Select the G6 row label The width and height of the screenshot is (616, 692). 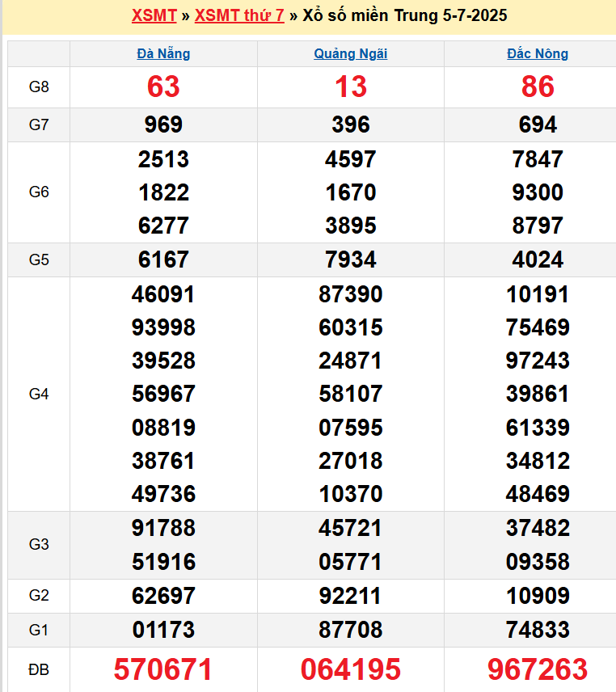[39, 192]
